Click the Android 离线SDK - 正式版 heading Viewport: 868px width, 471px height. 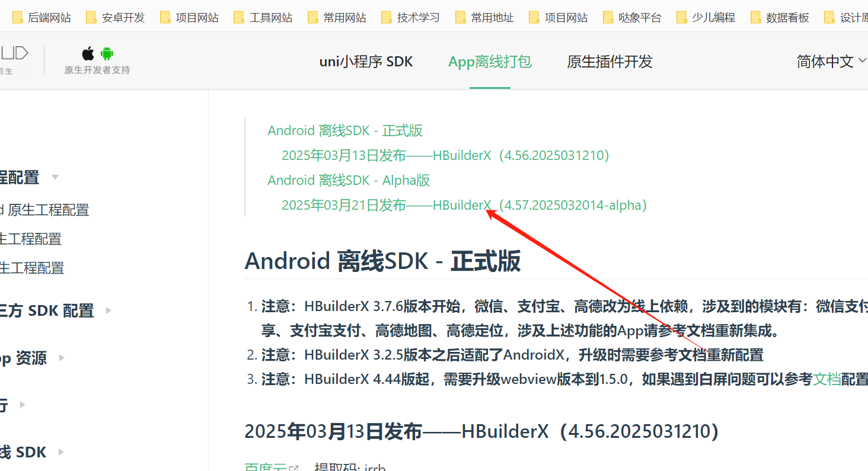coord(382,261)
